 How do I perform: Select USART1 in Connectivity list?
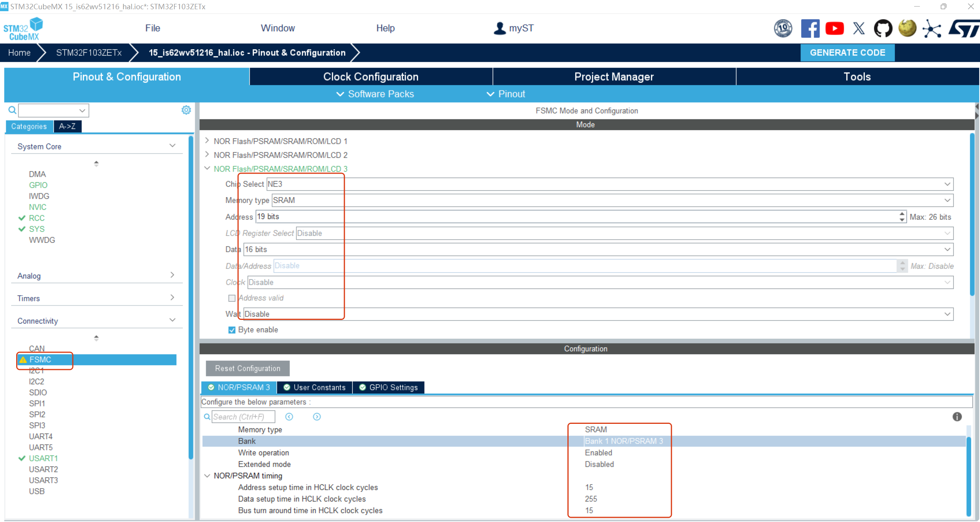pyautogui.click(x=43, y=458)
